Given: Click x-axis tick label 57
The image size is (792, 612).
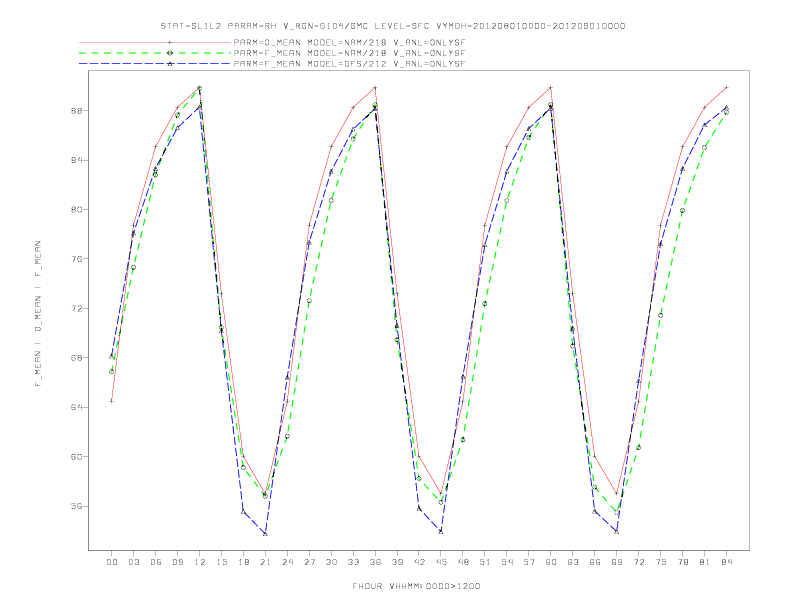Looking at the screenshot, I should point(529,562).
